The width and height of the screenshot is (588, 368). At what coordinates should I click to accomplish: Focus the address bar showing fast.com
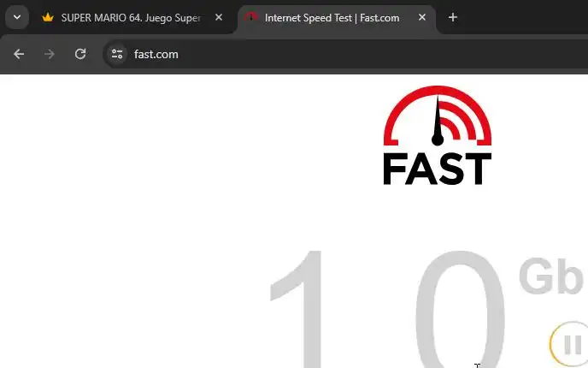click(x=345, y=54)
